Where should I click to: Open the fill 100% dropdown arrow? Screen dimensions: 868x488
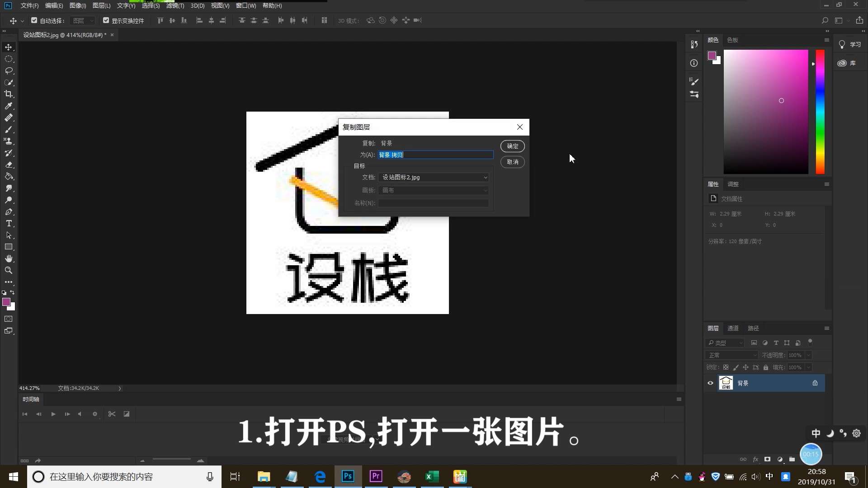(808, 367)
